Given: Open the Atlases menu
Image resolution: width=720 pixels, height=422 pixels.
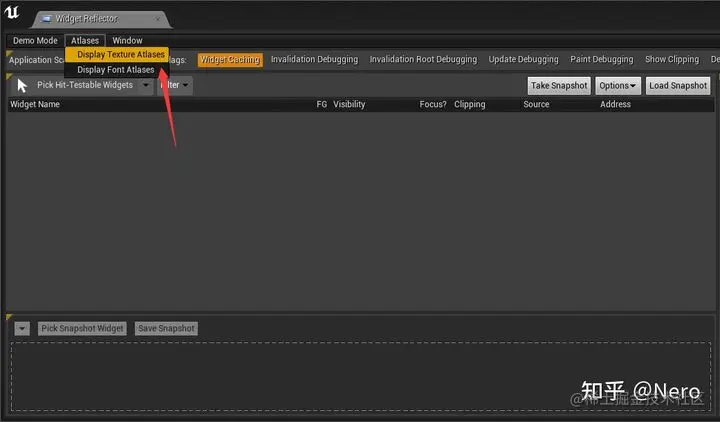Looking at the screenshot, I should point(85,40).
